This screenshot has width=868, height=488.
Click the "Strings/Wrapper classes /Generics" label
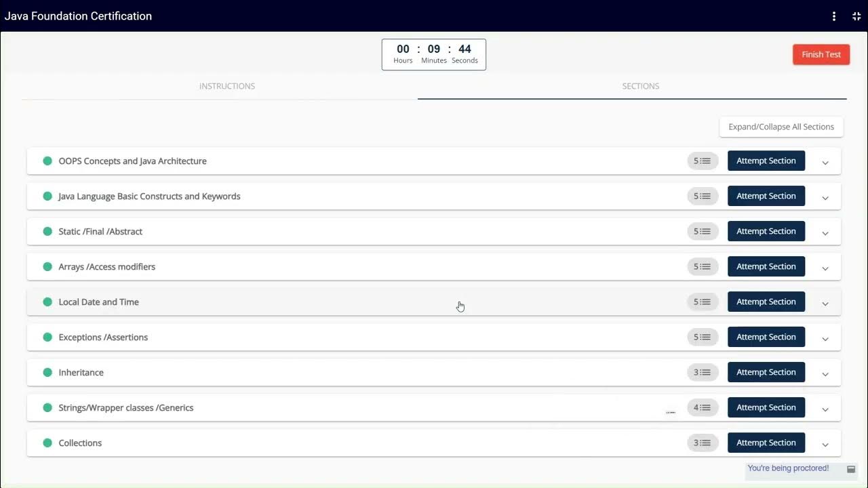coord(126,408)
